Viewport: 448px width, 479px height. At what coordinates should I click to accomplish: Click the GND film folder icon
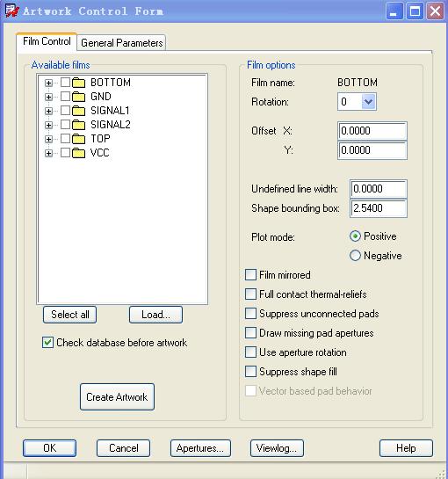tap(78, 97)
